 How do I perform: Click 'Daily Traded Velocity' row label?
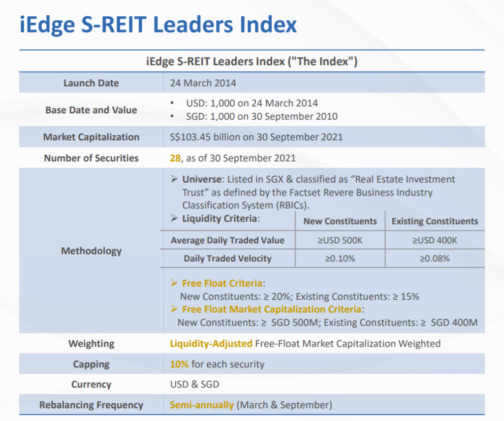(227, 259)
